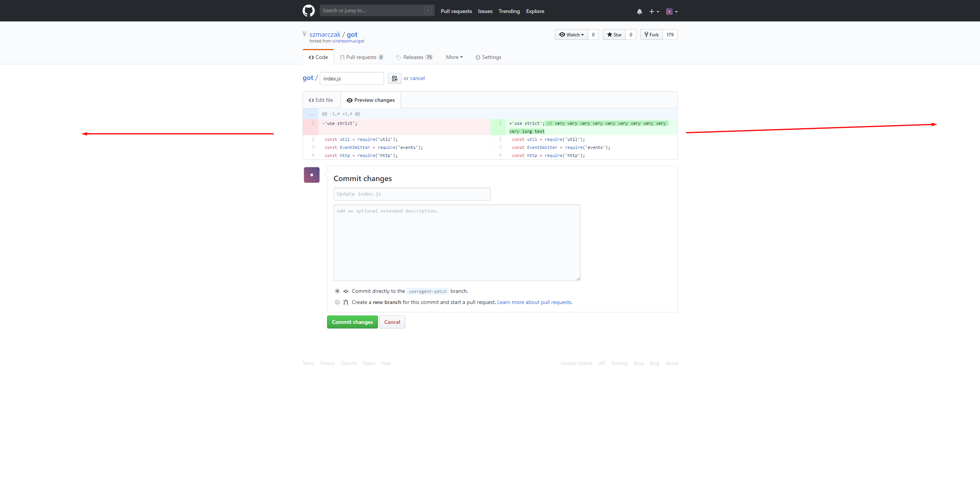
Task: Click the green Commit changes button
Action: 352,322
